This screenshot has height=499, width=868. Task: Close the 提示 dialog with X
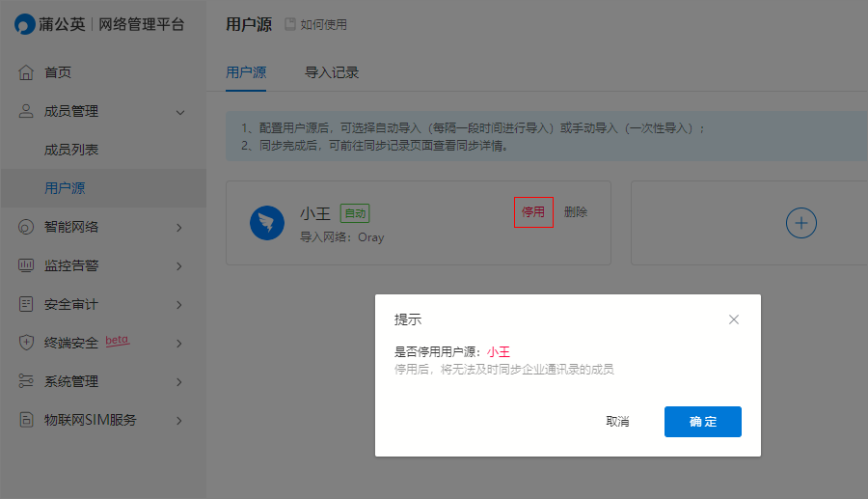(x=734, y=319)
